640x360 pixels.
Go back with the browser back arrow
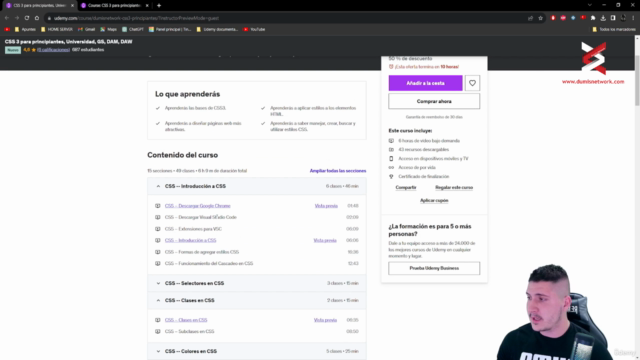[7, 18]
